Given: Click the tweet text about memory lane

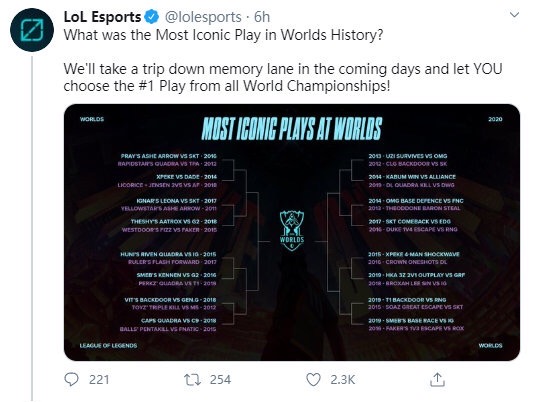Looking at the screenshot, I should [x=283, y=77].
